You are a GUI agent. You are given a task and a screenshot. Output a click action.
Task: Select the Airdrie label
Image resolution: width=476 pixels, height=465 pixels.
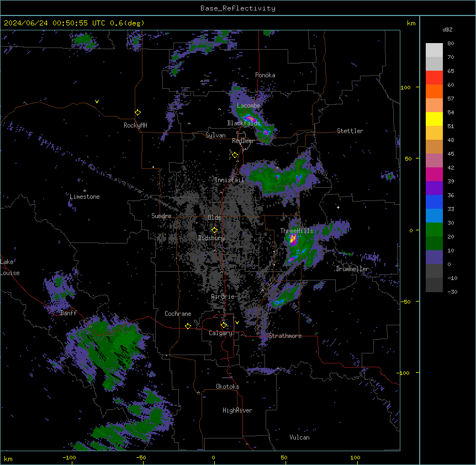(223, 297)
